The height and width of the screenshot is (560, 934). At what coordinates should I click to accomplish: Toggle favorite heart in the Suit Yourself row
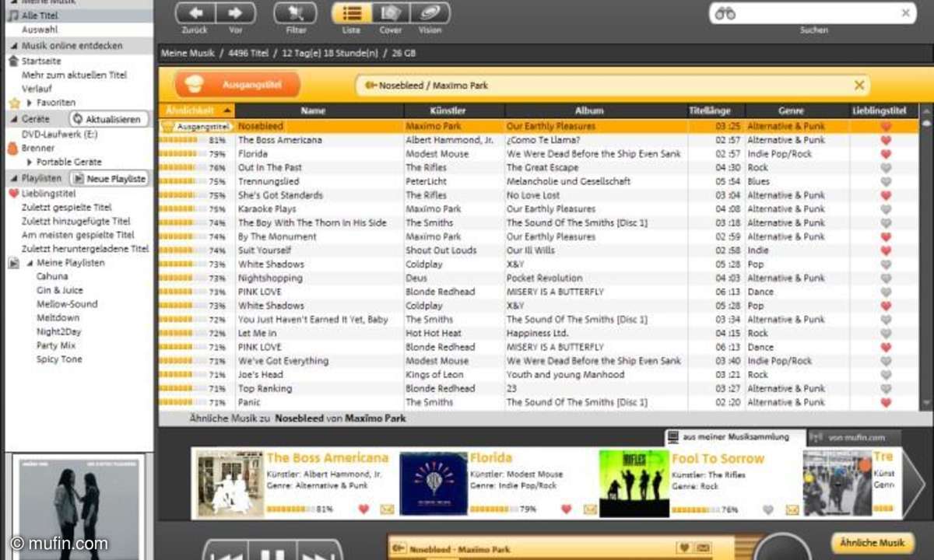click(x=886, y=250)
